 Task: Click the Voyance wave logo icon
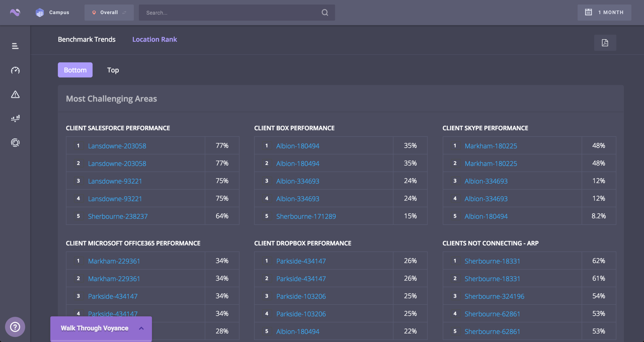click(x=15, y=12)
